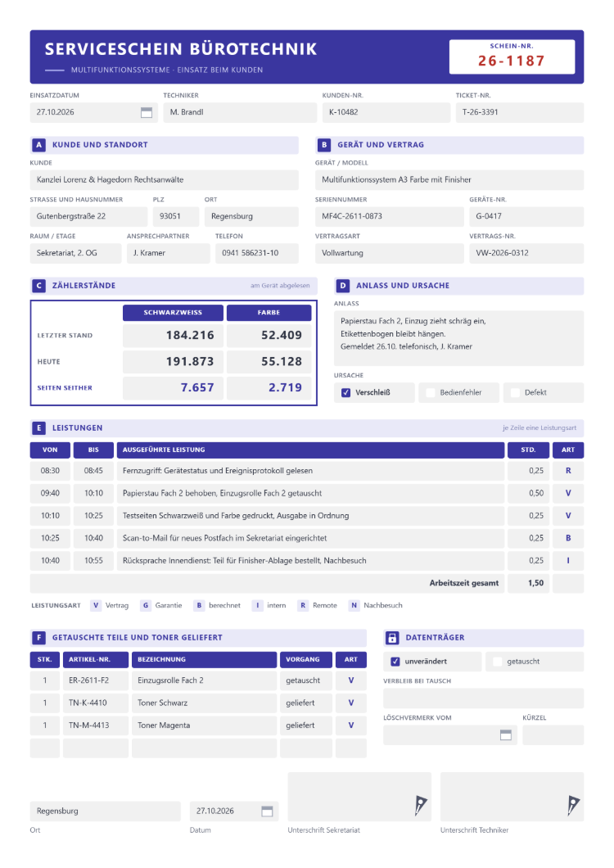
Task: Click Raum / Etage field Sekretariat, 2. OG
Action: pos(75,253)
